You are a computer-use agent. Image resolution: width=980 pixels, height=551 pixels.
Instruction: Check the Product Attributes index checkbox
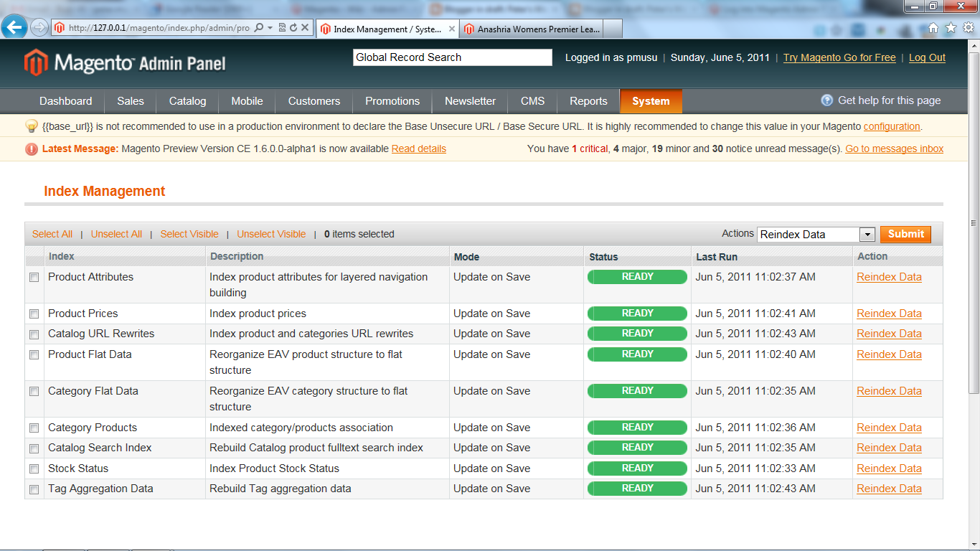click(x=34, y=278)
